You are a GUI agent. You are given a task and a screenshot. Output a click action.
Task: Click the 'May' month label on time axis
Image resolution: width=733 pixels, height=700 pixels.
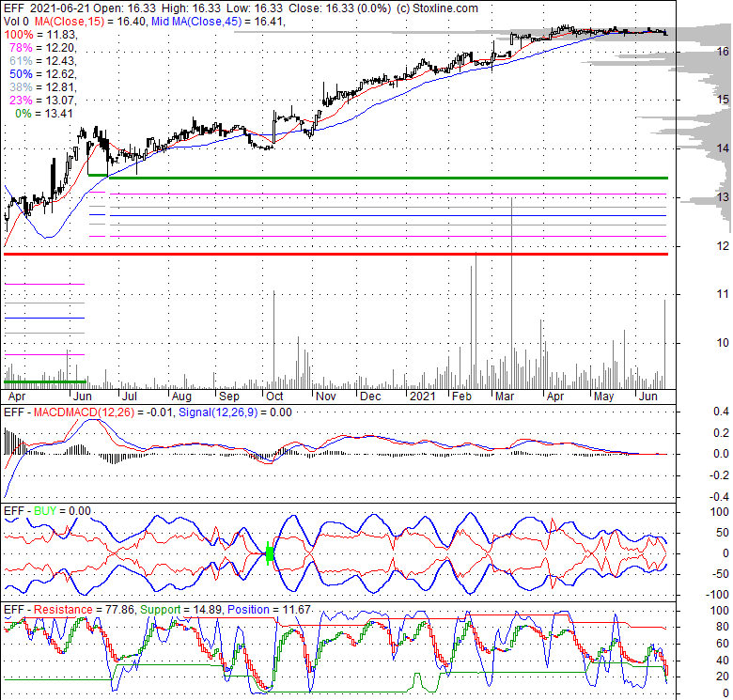point(603,397)
